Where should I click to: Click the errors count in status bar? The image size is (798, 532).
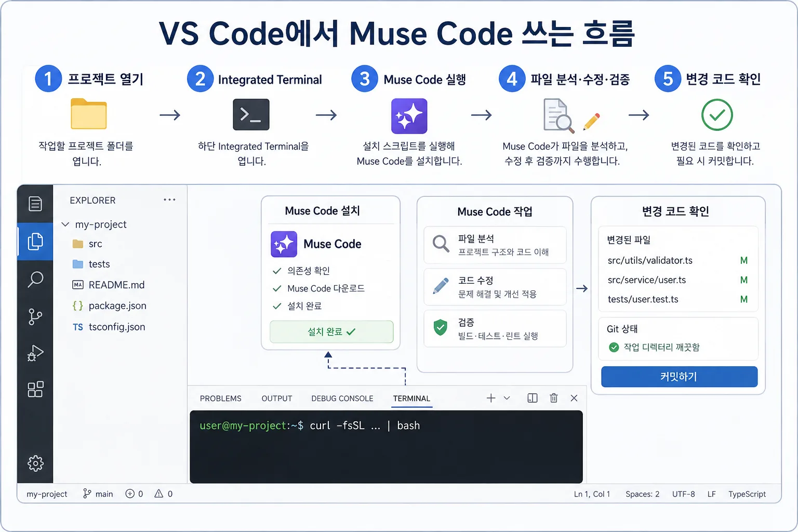134,494
